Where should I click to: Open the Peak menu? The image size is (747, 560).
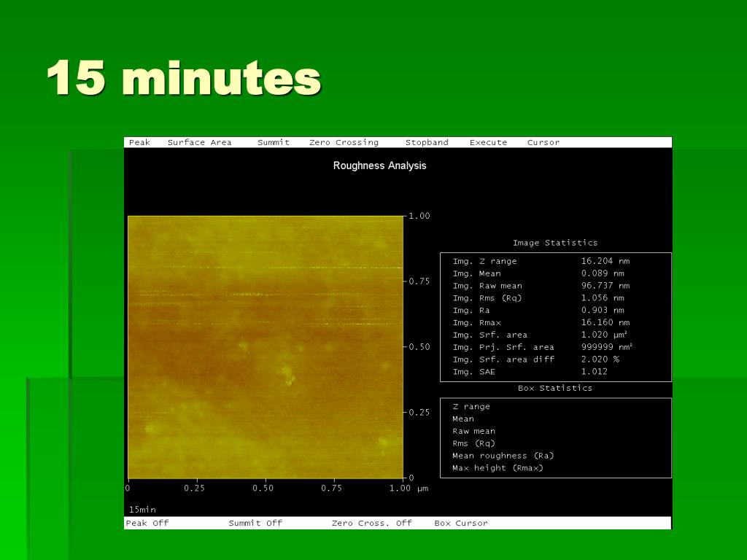coord(139,142)
